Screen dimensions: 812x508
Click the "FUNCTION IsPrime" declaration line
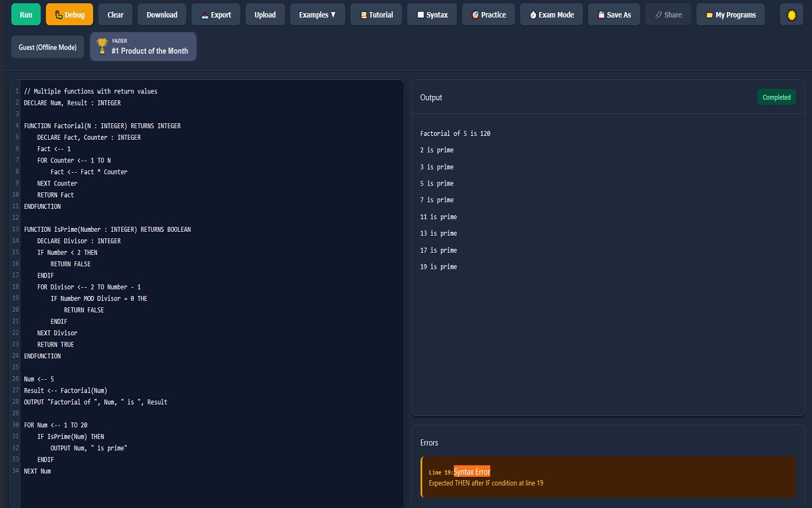click(107, 229)
